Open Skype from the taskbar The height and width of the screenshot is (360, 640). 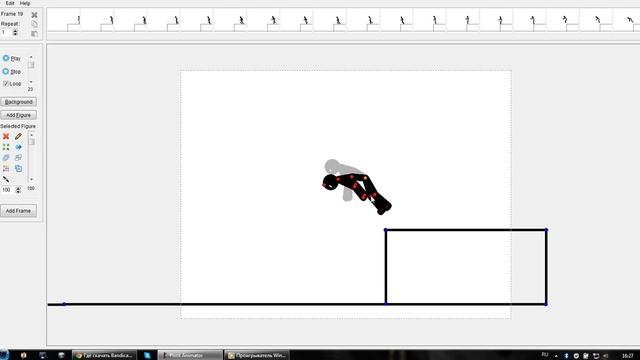pos(147,355)
